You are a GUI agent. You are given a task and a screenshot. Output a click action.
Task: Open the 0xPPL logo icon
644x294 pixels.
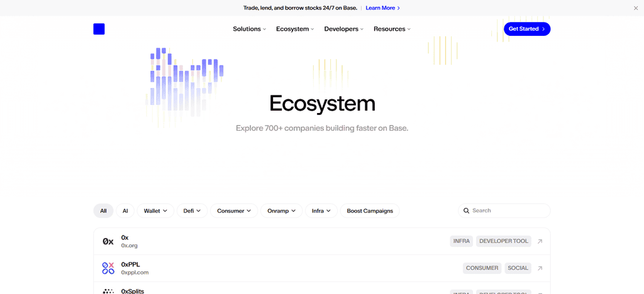(108, 268)
